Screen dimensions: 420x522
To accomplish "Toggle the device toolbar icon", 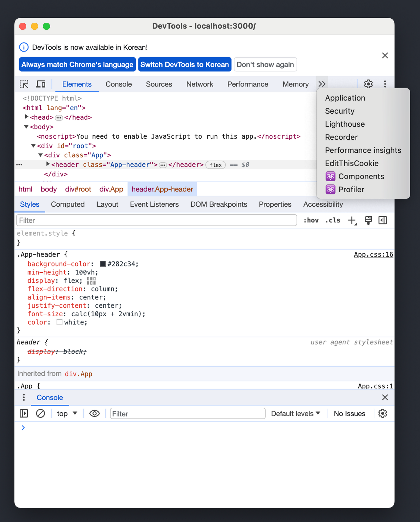I will (x=41, y=84).
